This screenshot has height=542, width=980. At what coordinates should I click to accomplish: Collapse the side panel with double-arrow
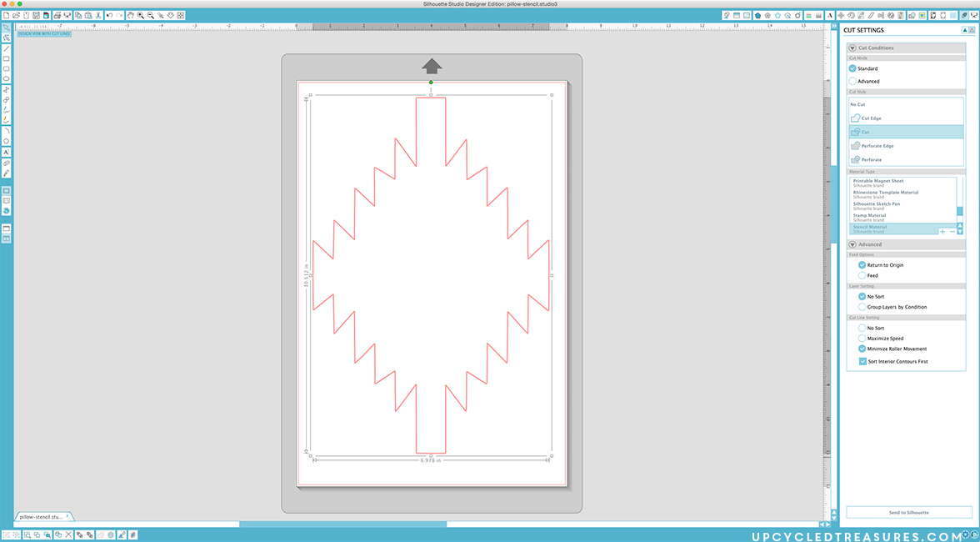coord(835,25)
